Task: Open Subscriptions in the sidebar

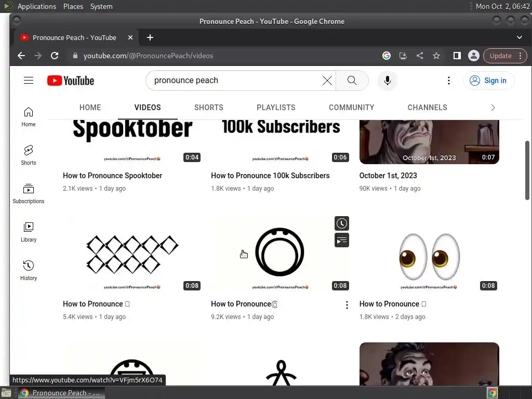Action: click(x=29, y=194)
